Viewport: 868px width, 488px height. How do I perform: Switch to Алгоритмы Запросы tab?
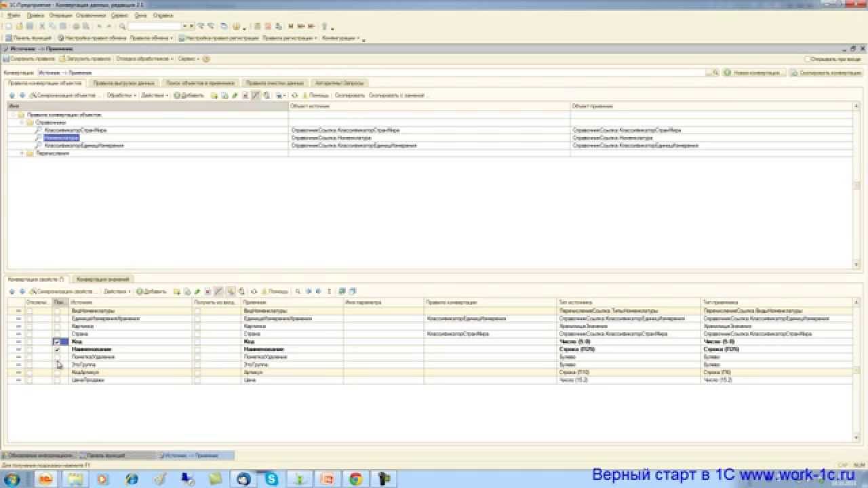pos(340,83)
